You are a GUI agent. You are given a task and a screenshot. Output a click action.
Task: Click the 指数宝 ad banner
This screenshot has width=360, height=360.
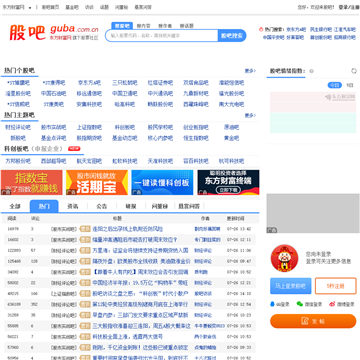click(x=31, y=182)
